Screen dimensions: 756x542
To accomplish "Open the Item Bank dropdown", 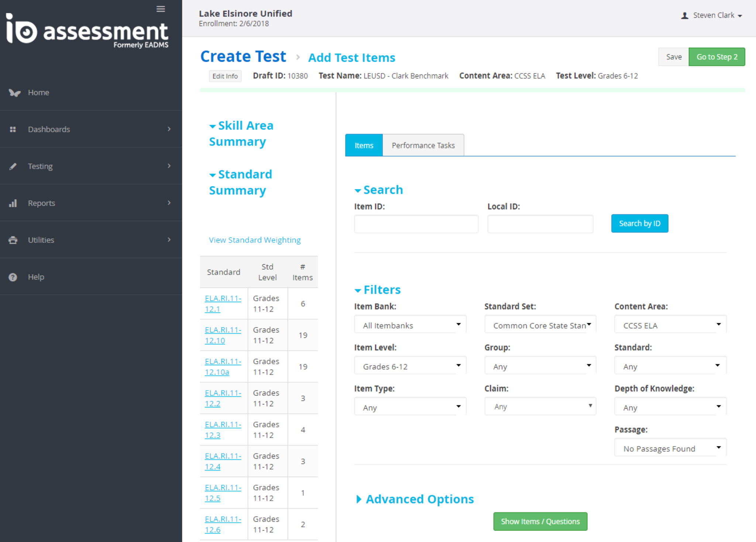I will (x=410, y=325).
